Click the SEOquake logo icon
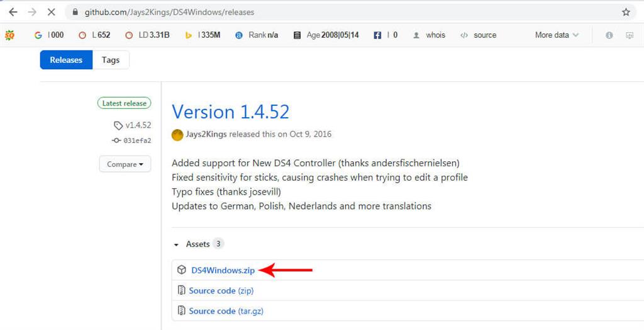 click(9, 35)
